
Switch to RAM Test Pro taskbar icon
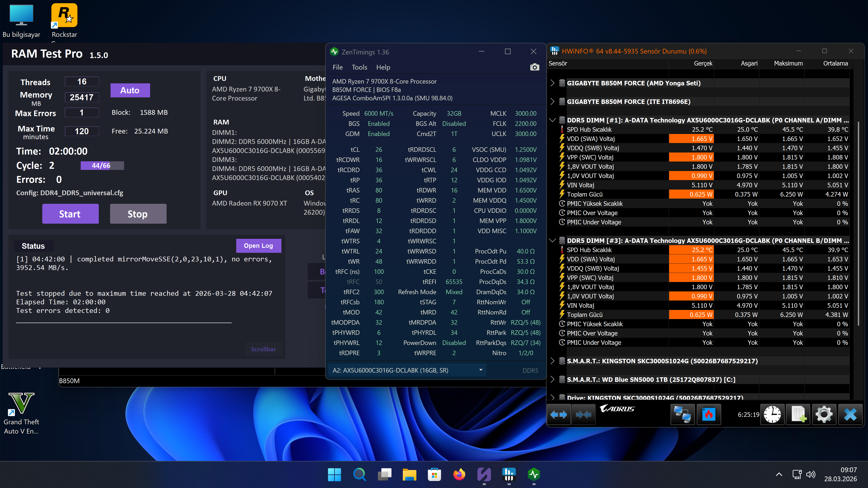pyautogui.click(x=484, y=475)
